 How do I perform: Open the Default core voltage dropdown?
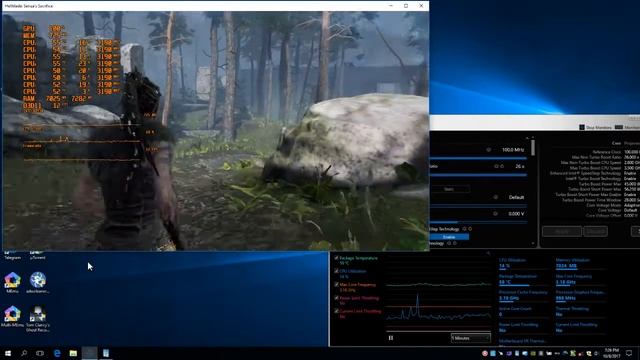[x=516, y=197]
